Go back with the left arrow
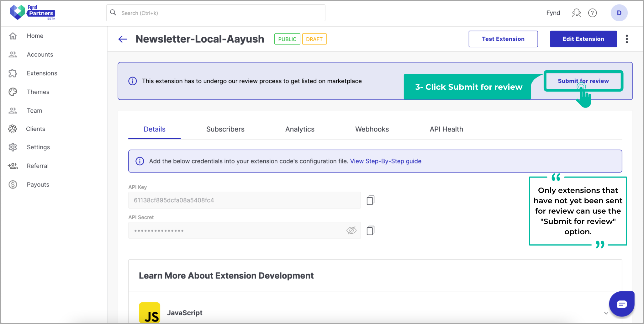 click(123, 39)
